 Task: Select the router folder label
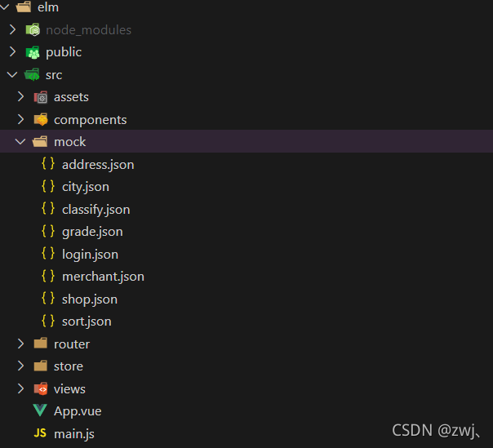point(72,344)
